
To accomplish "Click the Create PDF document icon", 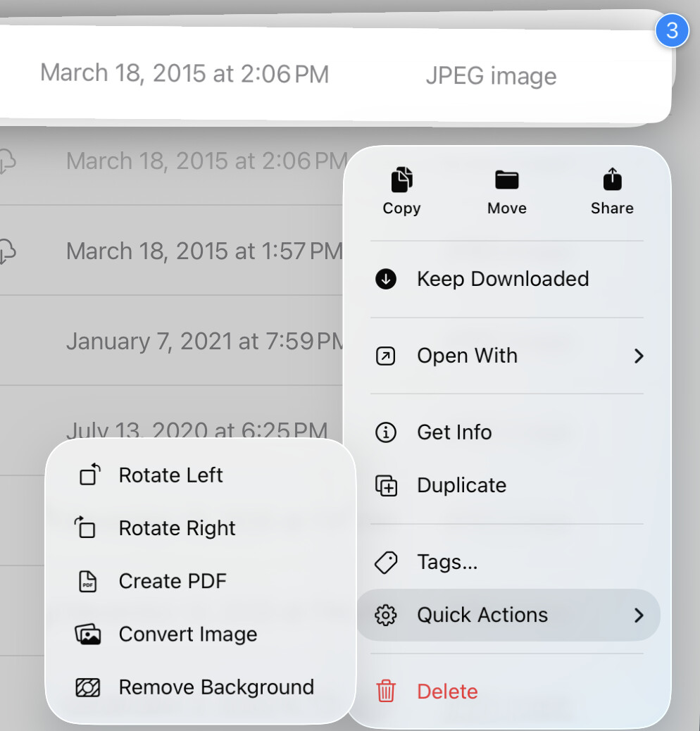I will click(x=87, y=581).
